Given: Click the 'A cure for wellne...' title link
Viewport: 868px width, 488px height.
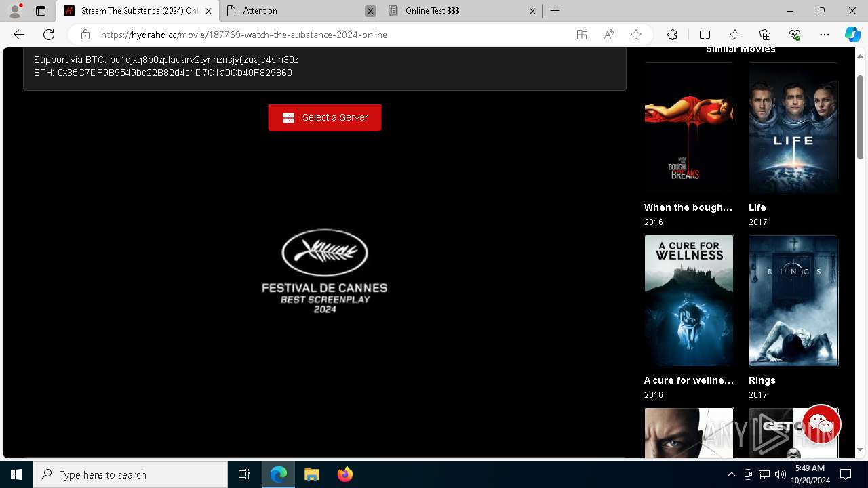Looking at the screenshot, I should click(689, 380).
